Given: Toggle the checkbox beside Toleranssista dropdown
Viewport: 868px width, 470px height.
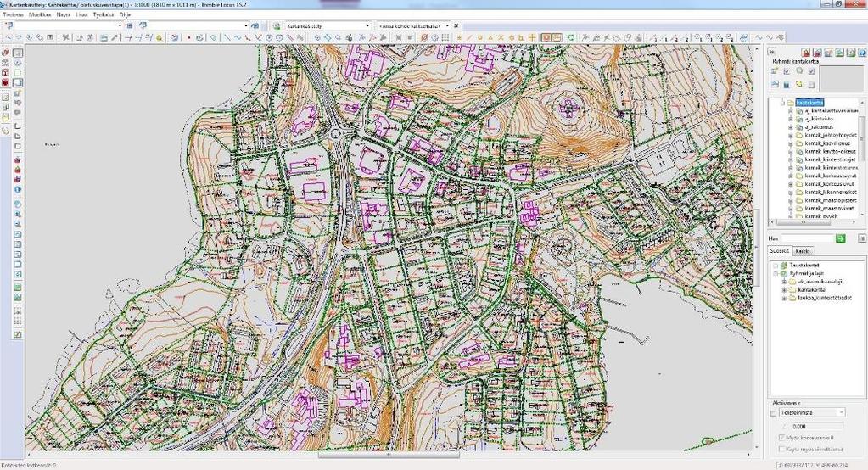Looking at the screenshot, I should pos(773,413).
